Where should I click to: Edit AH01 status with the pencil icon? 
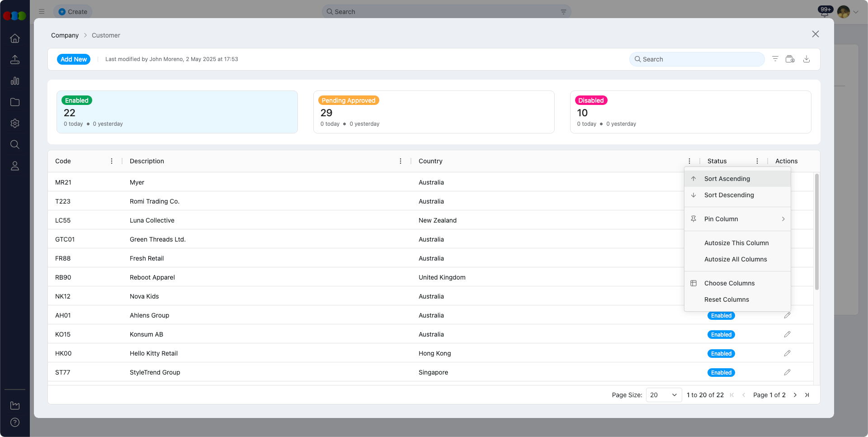tap(787, 315)
